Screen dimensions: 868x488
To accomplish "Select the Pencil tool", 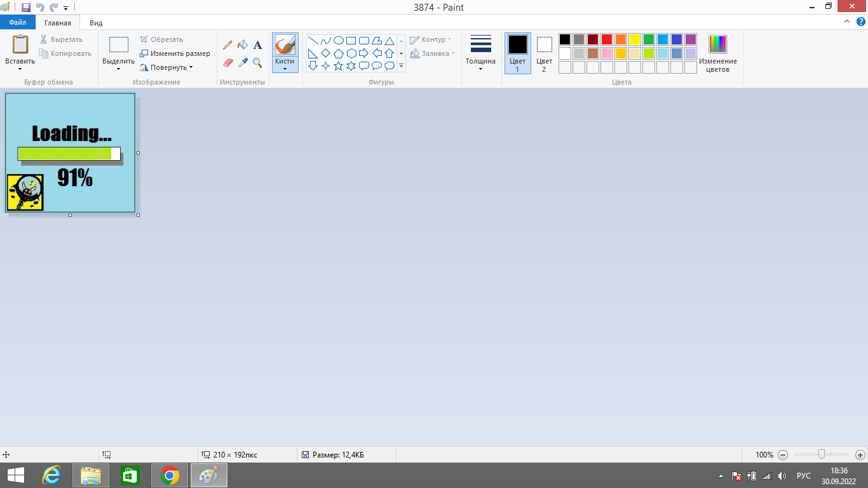I will coord(227,45).
